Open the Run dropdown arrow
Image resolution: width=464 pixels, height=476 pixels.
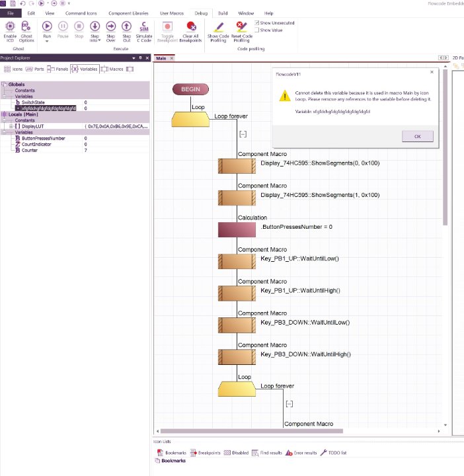[47, 41]
